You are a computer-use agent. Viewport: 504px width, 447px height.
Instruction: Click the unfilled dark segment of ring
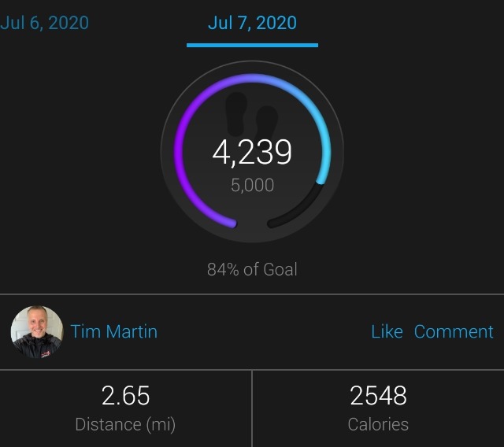[x=301, y=210]
